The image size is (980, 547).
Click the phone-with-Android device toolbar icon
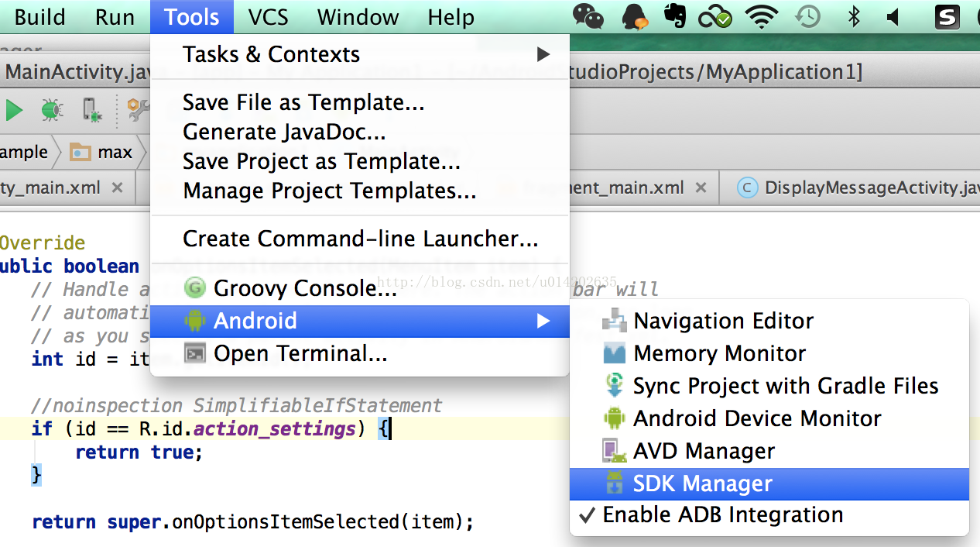click(x=92, y=110)
